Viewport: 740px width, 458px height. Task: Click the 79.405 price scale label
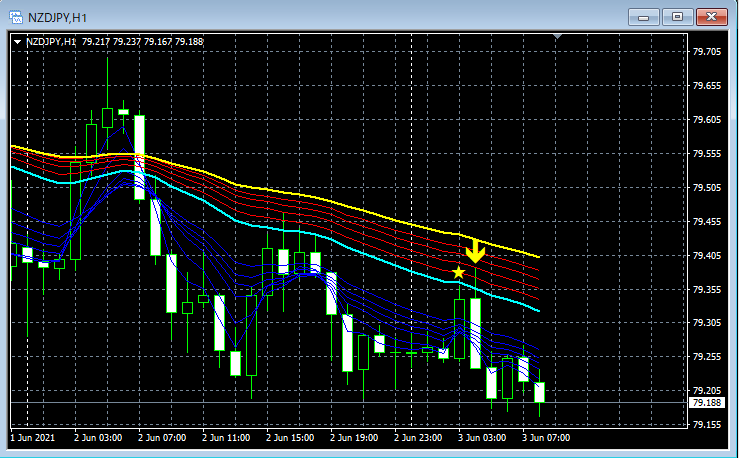[706, 255]
